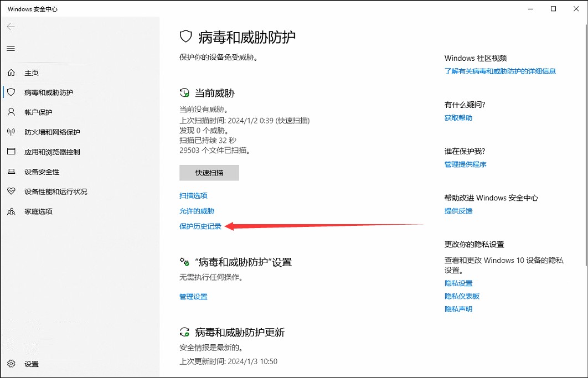The image size is (588, 378).
Task: Open 主页 in the sidebar
Action: [x=32, y=73]
